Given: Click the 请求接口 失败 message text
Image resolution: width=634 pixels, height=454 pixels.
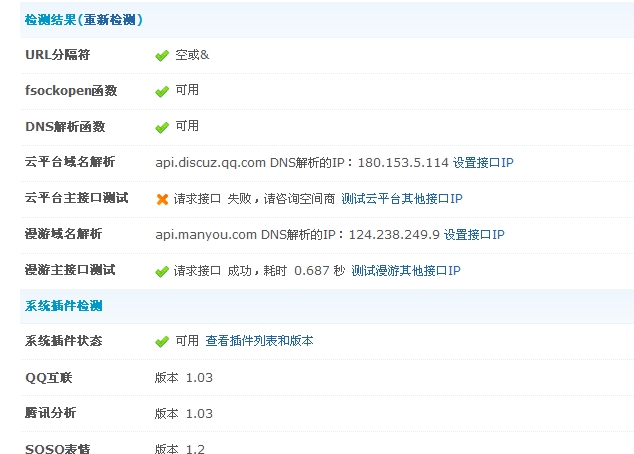Looking at the screenshot, I should 213,198.
